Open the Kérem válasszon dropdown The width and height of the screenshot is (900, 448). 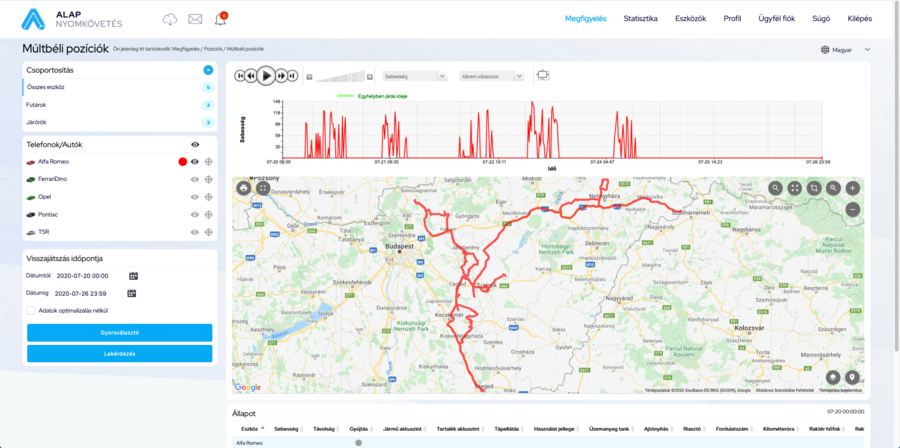click(492, 75)
